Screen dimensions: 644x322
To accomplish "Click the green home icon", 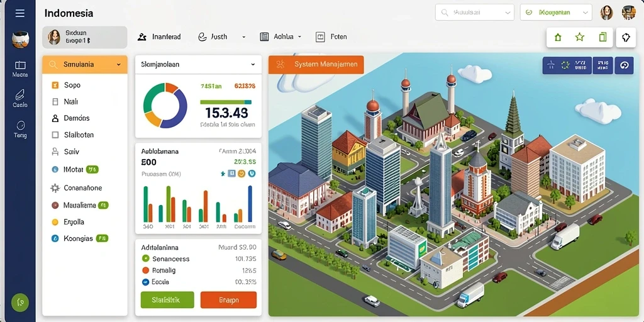I will point(558,37).
